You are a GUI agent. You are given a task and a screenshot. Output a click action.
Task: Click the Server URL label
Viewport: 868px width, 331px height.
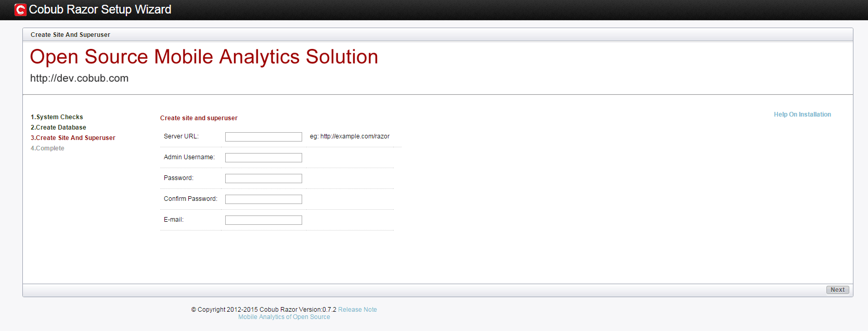[x=181, y=136]
